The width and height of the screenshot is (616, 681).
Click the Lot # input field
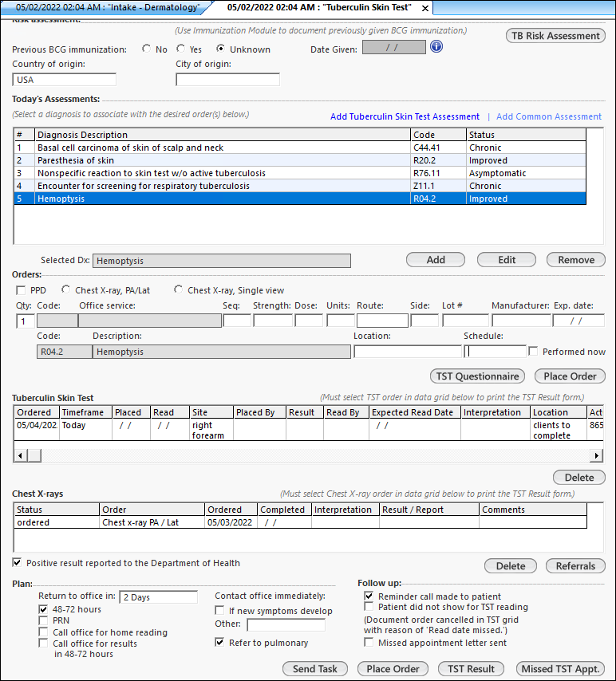click(x=465, y=321)
